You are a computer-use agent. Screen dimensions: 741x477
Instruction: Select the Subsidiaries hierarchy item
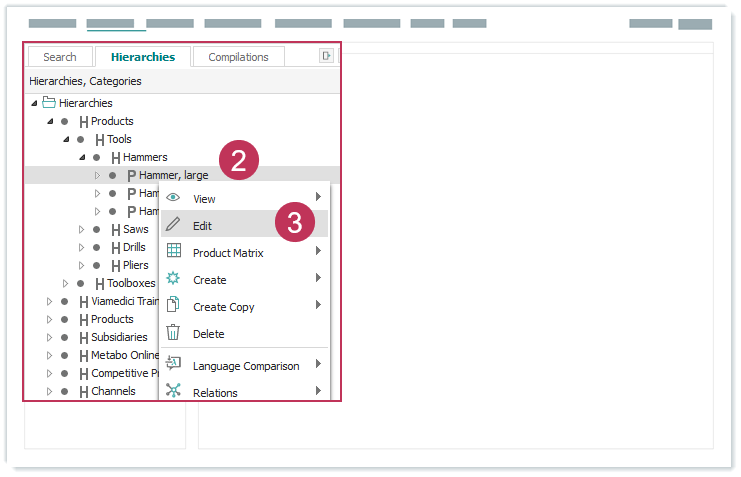tap(119, 337)
